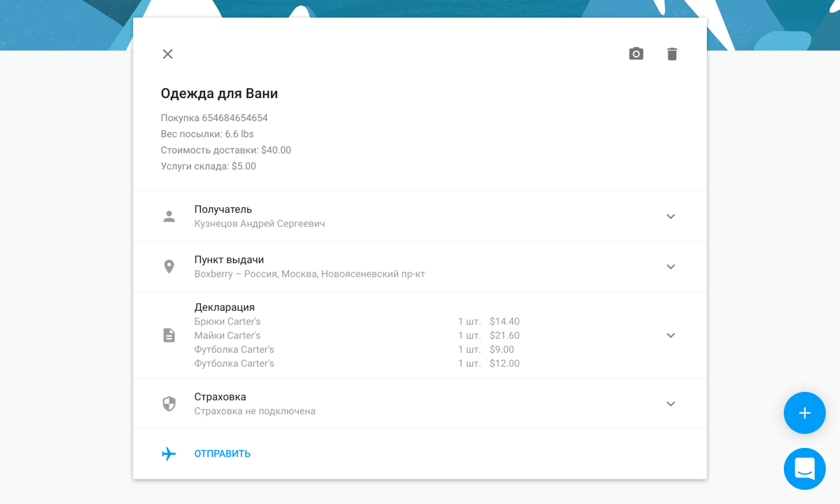Click the Одежда для Вани title
The width and height of the screenshot is (840, 504).
point(219,94)
